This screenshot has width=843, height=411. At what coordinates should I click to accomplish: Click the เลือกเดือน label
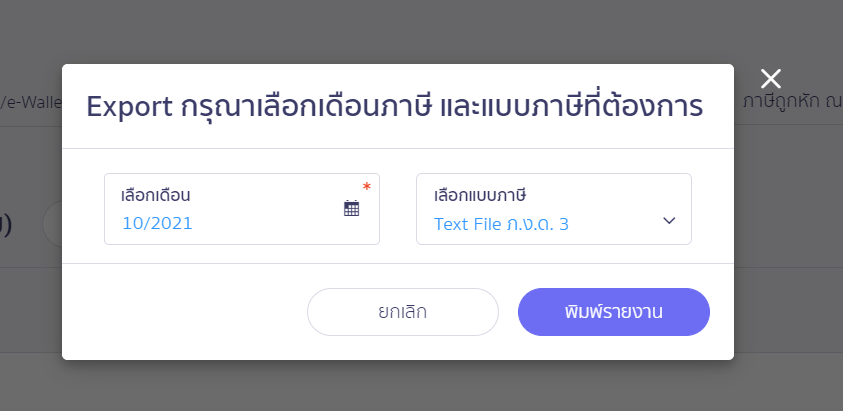(x=155, y=194)
